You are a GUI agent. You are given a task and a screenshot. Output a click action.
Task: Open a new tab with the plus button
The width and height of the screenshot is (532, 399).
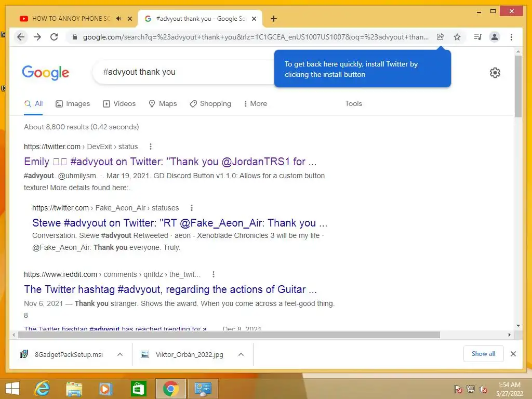pyautogui.click(x=273, y=19)
